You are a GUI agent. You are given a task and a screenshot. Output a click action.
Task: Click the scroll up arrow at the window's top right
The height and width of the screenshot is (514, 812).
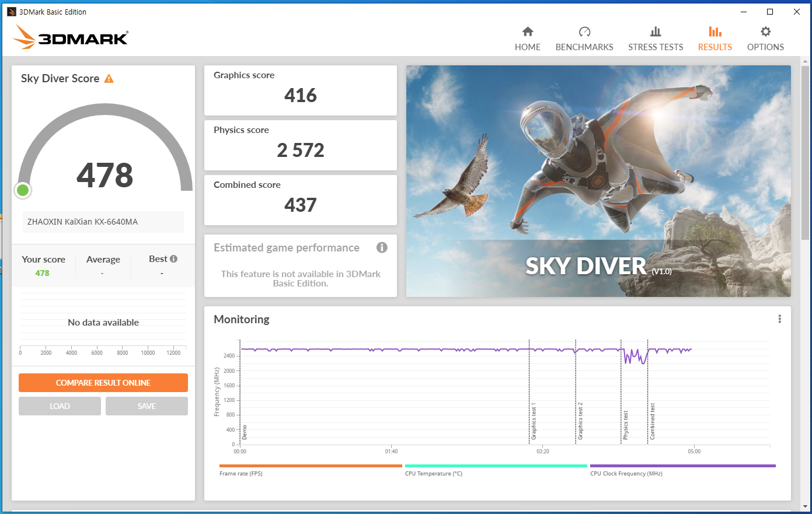(806, 61)
